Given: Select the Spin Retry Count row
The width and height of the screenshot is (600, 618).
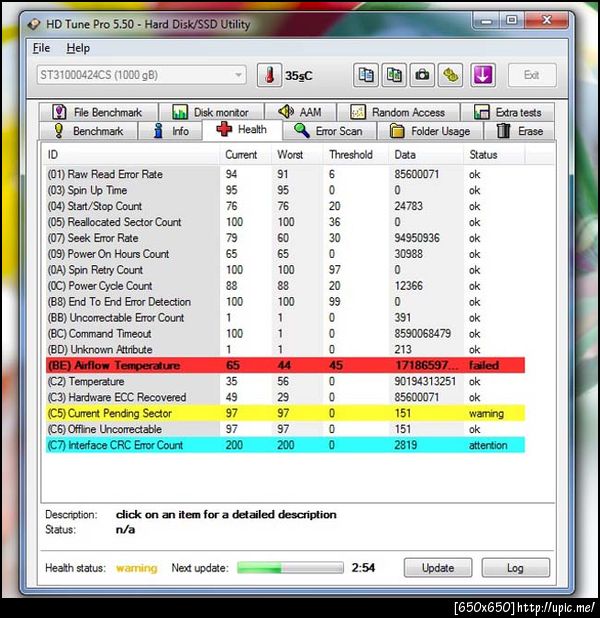Looking at the screenshot, I should coord(285,270).
